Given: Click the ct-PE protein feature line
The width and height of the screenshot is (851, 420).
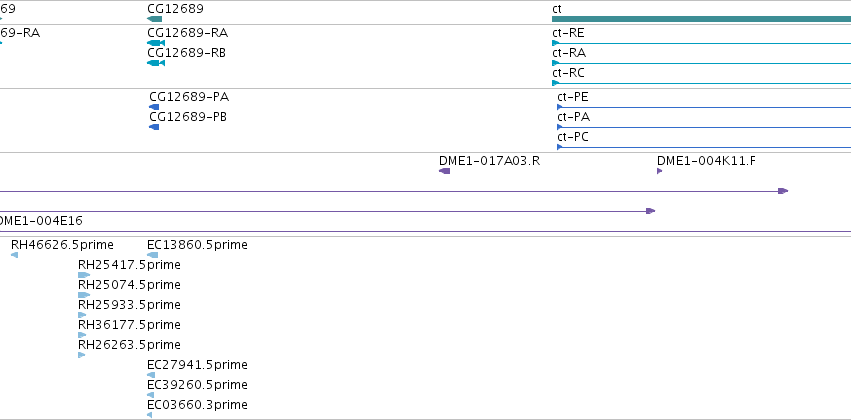Looking at the screenshot, I should tap(704, 107).
